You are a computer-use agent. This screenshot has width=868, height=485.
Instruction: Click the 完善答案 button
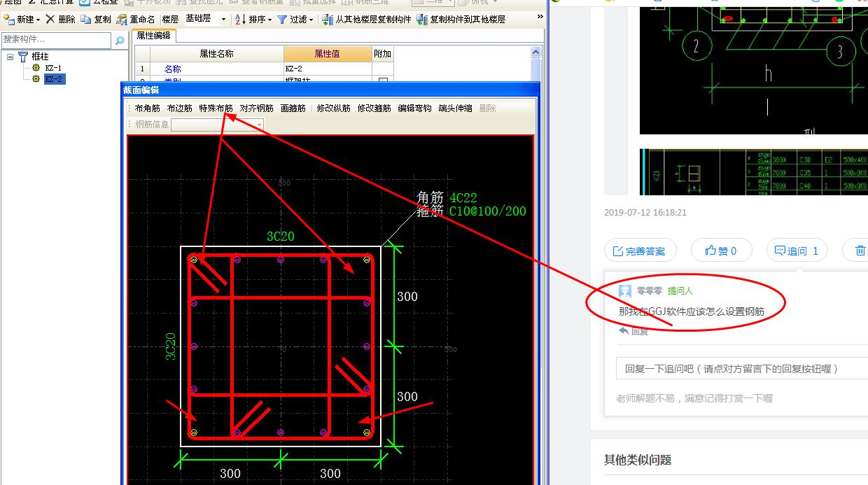[x=640, y=251]
